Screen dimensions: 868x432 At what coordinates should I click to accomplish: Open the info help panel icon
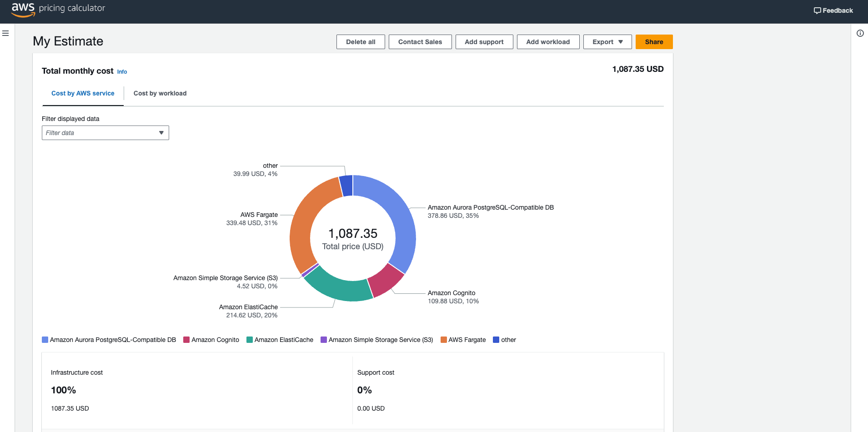click(860, 33)
